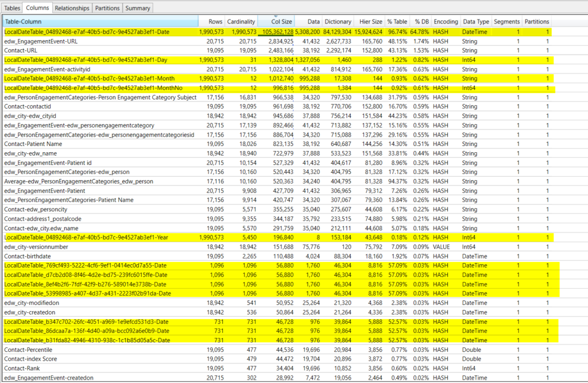The width and height of the screenshot is (588, 383).
Task: Switch to the Tables tab
Action: coord(11,8)
